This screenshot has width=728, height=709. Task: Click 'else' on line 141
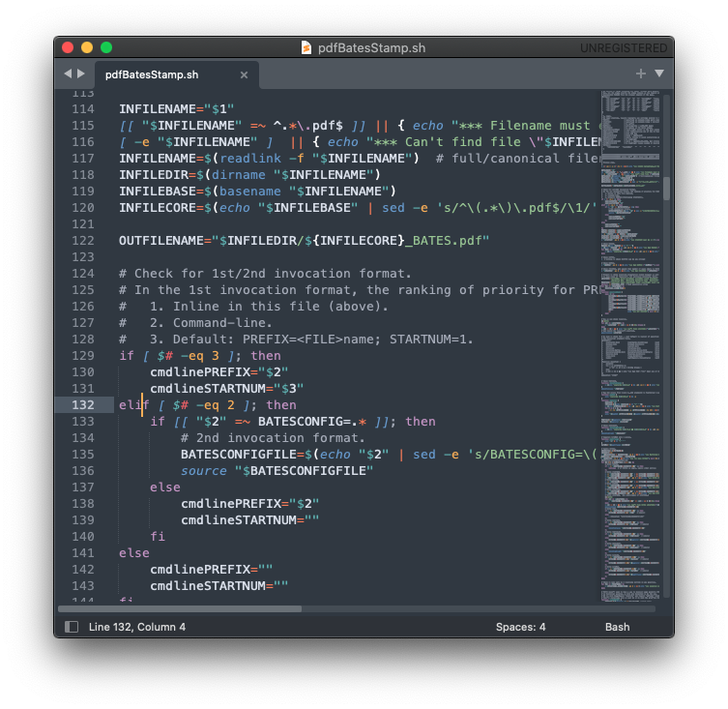coord(134,553)
